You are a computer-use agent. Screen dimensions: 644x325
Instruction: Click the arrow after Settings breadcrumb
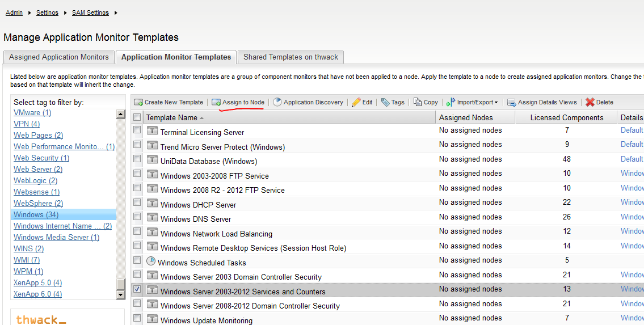pyautogui.click(x=65, y=13)
